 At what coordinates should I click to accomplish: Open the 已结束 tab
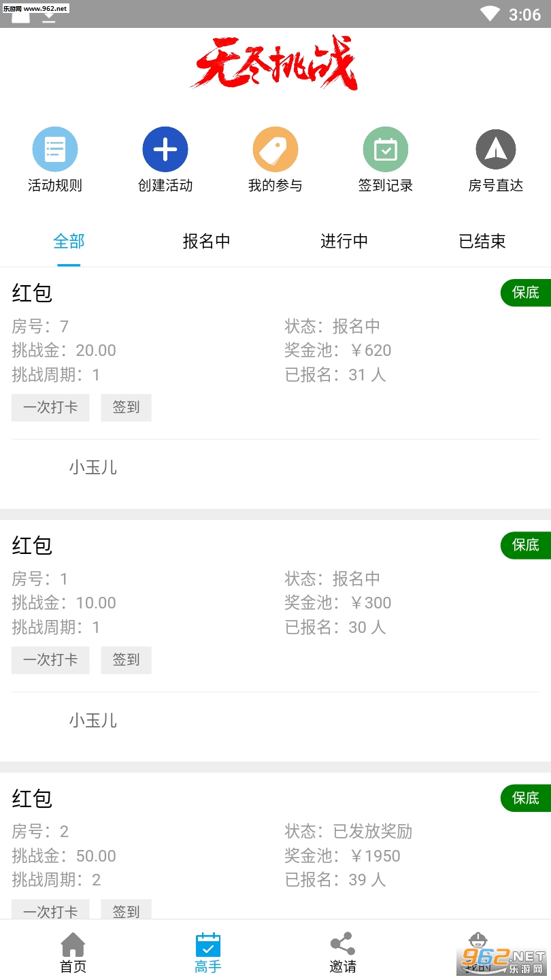(482, 241)
